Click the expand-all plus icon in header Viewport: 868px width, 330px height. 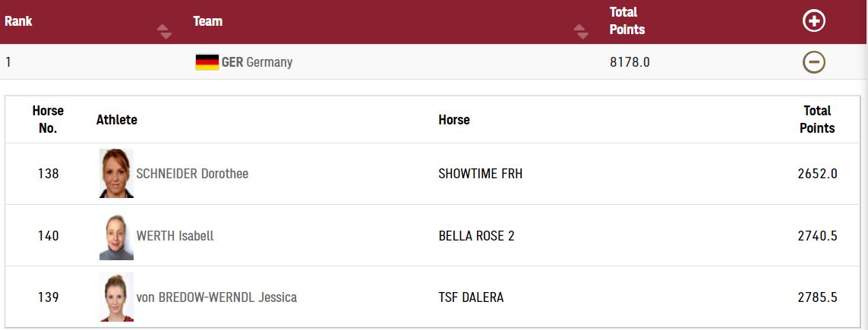point(814,21)
